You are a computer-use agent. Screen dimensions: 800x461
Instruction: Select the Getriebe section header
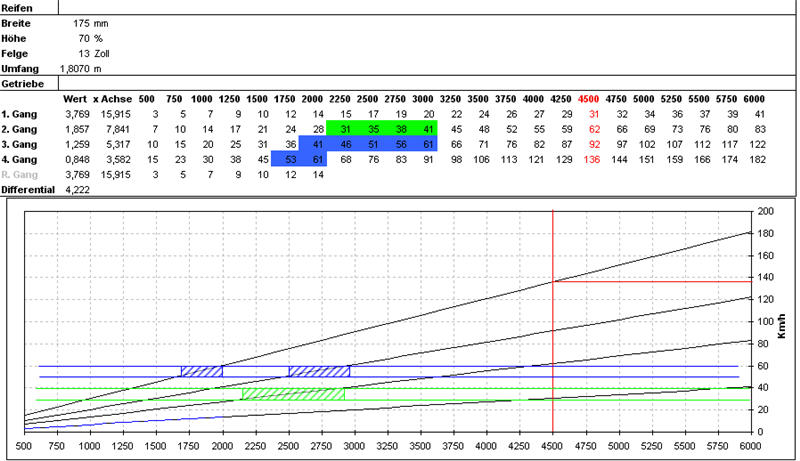pos(22,84)
